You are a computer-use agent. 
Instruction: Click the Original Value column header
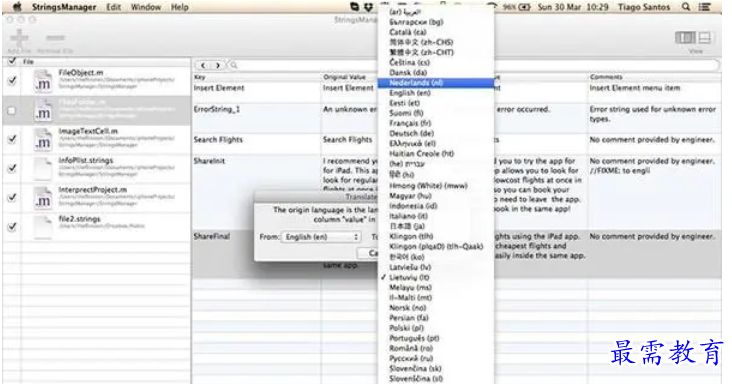point(350,77)
